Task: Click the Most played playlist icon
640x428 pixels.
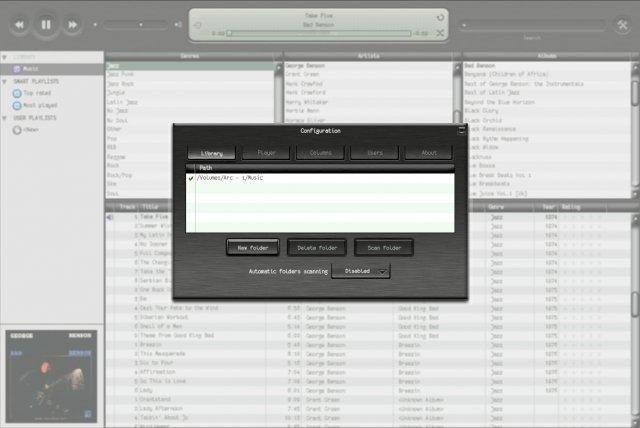Action: tap(17, 106)
